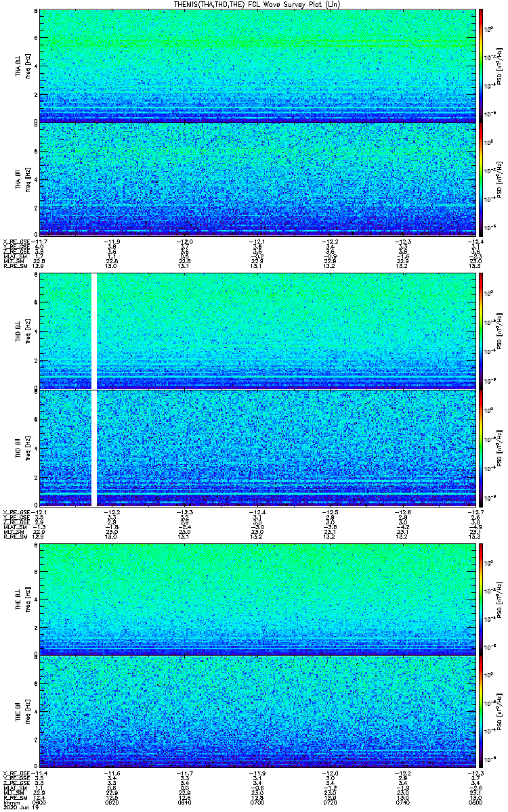
Task: Click the X_RE_GSE row label under THE panels
Action: [x=16, y=773]
